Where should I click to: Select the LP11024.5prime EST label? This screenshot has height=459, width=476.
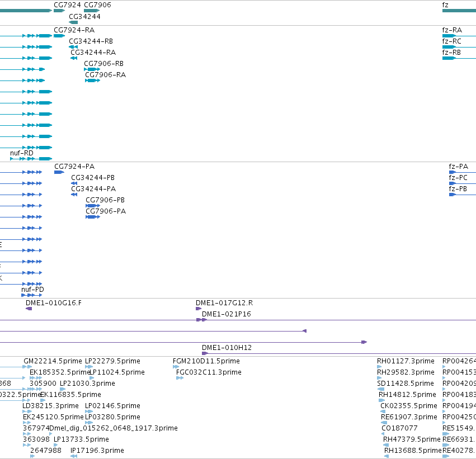117,372
